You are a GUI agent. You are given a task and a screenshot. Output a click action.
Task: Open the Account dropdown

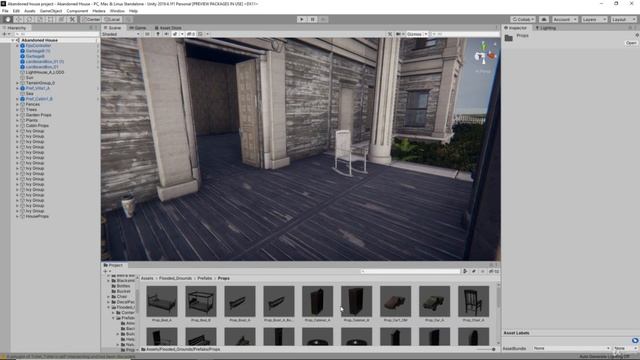[x=564, y=19]
